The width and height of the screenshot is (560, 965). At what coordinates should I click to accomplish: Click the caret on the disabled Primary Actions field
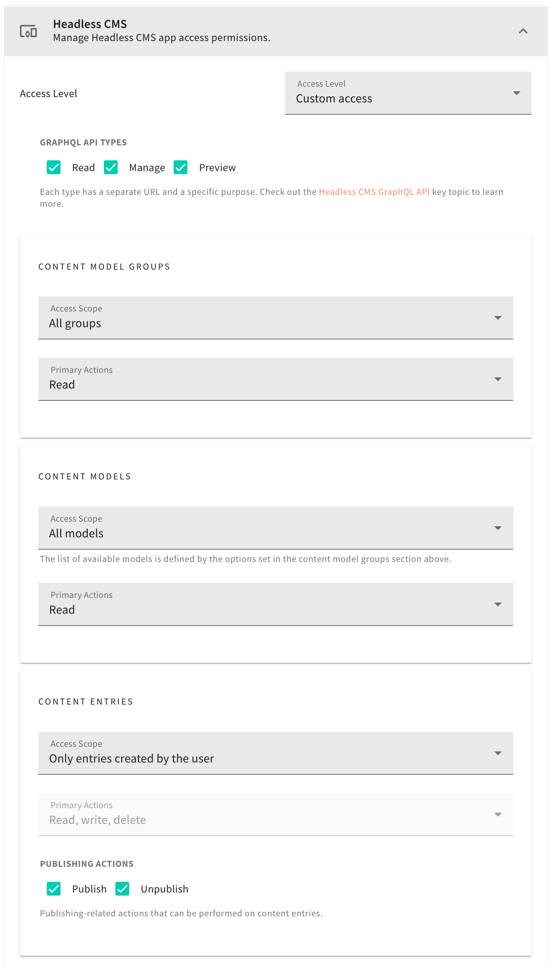[498, 815]
